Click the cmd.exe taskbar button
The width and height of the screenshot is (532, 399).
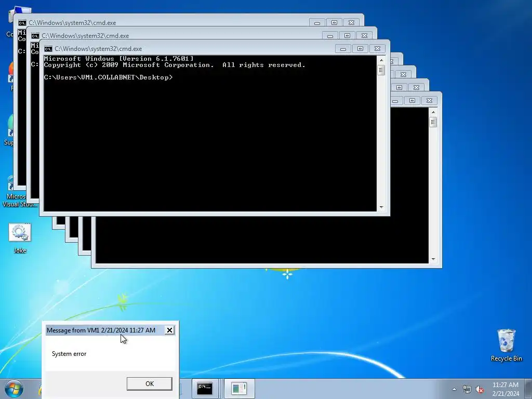[205, 389]
